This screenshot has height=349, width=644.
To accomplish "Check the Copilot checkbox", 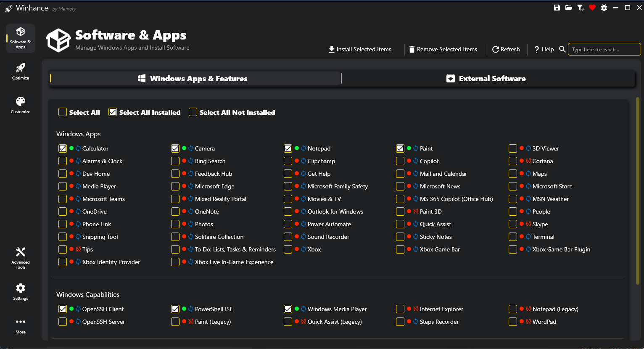I will point(400,161).
